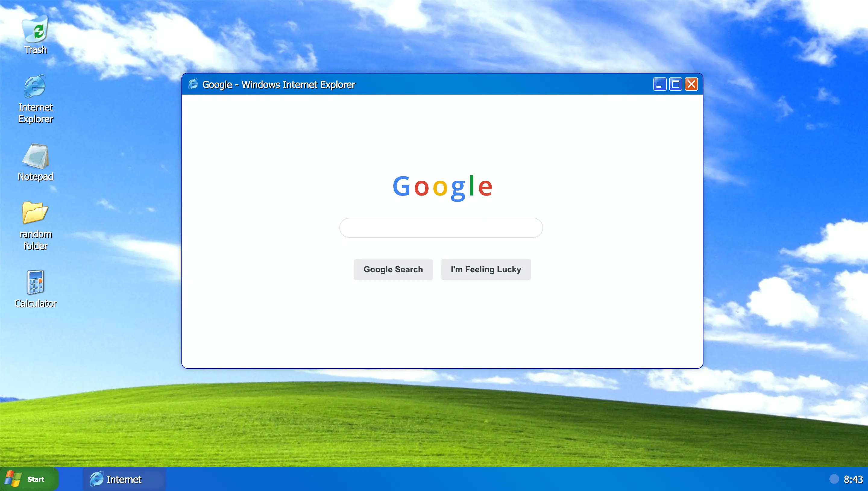This screenshot has height=491, width=868.
Task: Click the 8:43 taskbar clock
Action: pyautogui.click(x=853, y=479)
